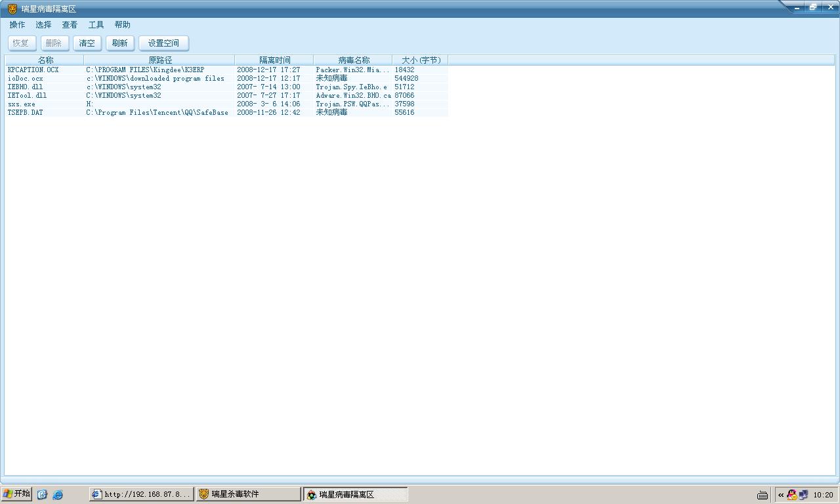The image size is (840, 504).
Task: Click the network connection tray icon
Action: (803, 495)
